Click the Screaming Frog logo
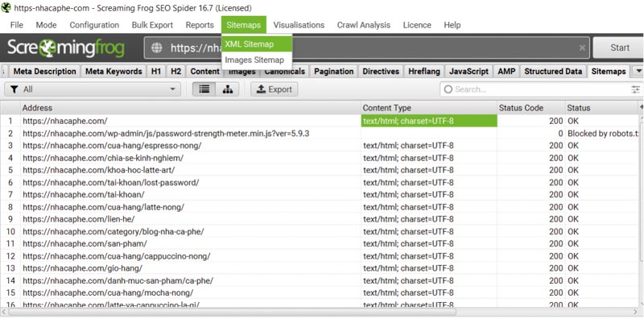Screen dimensions: 644x319 click(66, 48)
